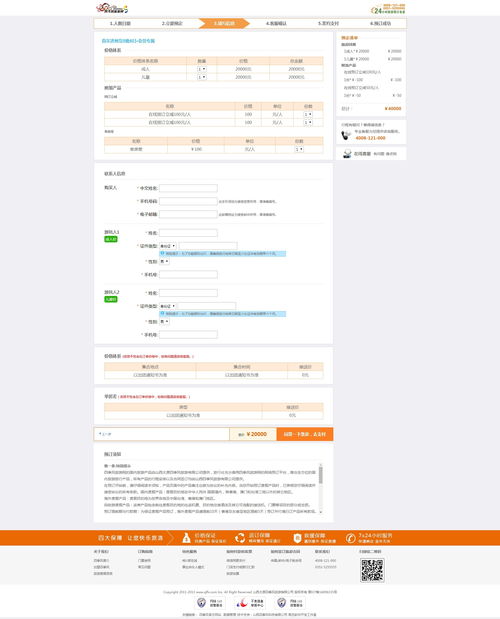Select highlighted step 3 in progress bar
This screenshot has height=619, width=500.
click(224, 23)
